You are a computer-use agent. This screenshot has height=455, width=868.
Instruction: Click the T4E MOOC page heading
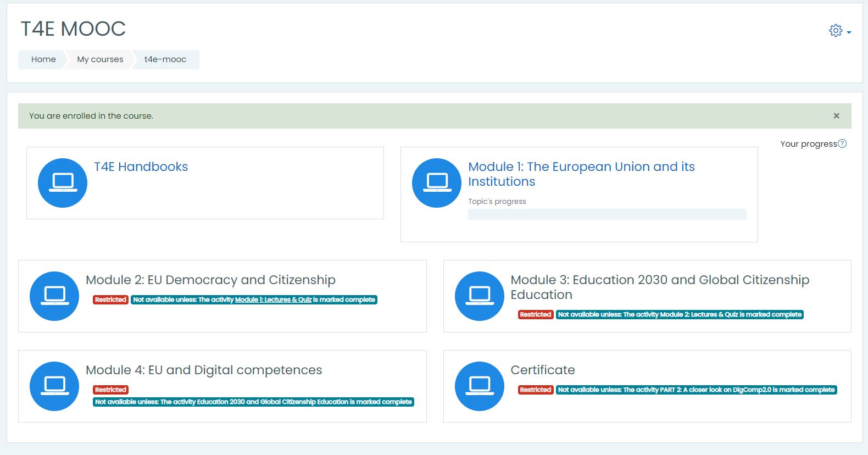pos(73,29)
